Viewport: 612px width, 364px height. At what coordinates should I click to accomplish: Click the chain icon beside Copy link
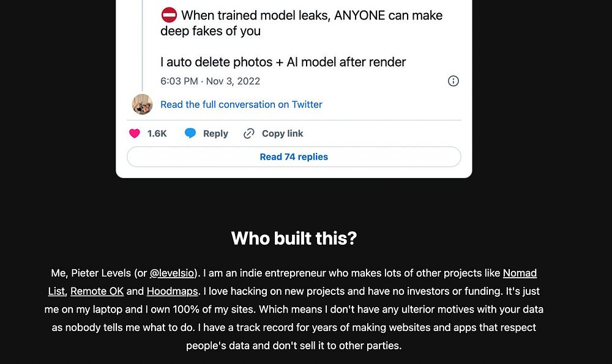click(x=248, y=133)
